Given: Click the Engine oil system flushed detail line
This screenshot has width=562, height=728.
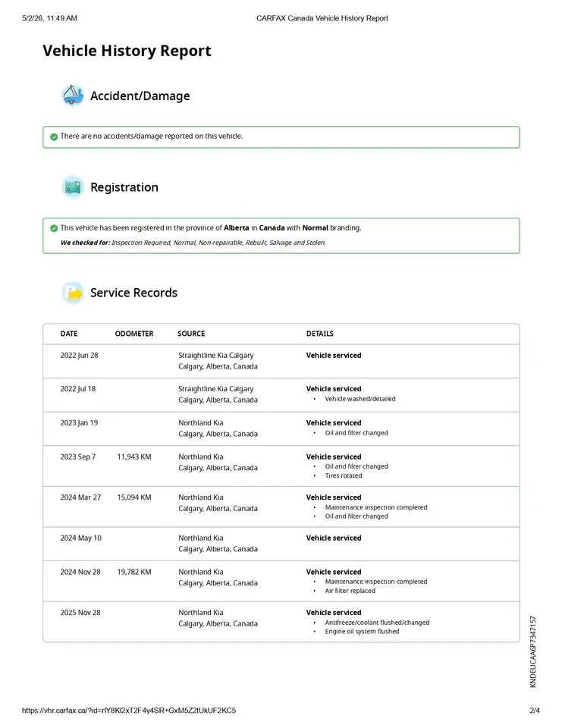Looking at the screenshot, I should [362, 632].
